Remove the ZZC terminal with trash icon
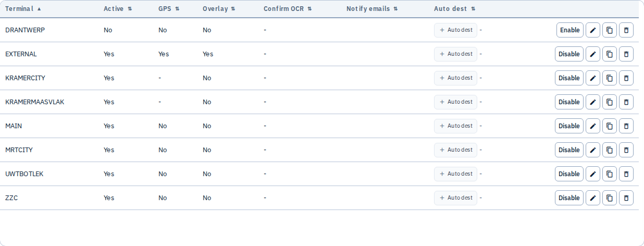The width and height of the screenshot is (644, 246). click(626, 198)
